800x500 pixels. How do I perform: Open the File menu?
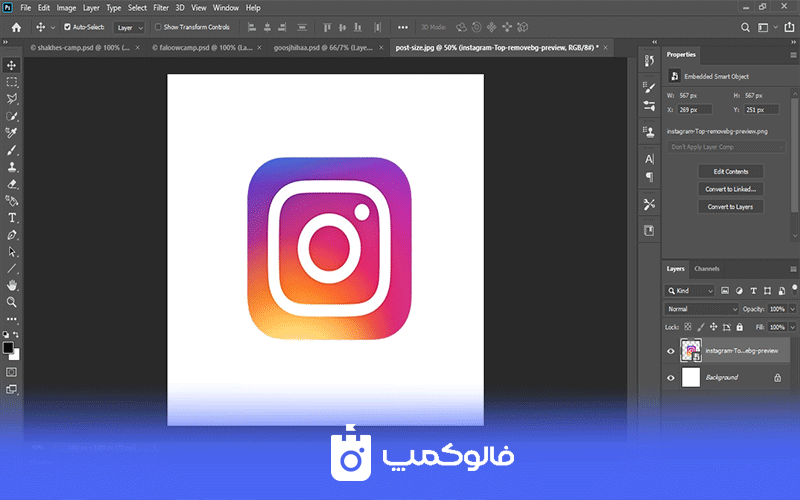pos(26,8)
